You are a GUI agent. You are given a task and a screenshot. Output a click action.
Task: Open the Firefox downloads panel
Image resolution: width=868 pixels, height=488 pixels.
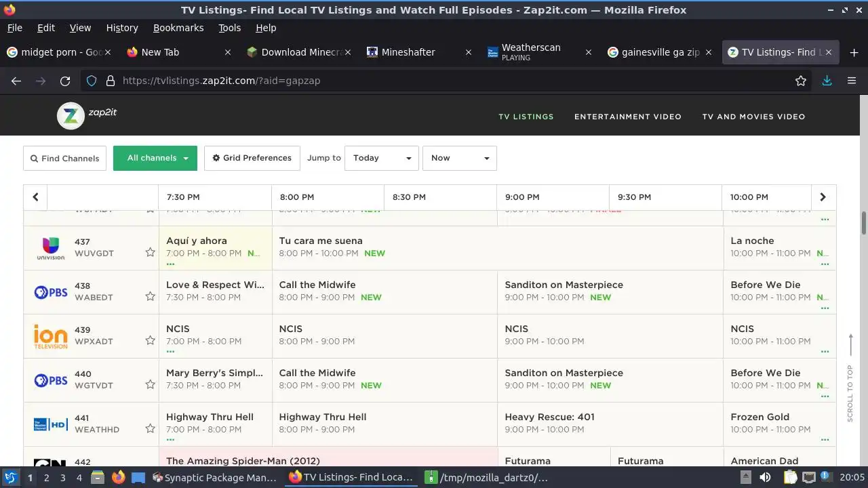[827, 81]
